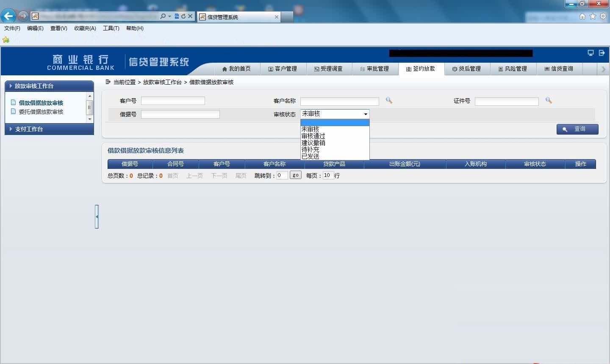Switch to the 审批管理 tab
This screenshot has height=364, width=610.
[x=375, y=69]
